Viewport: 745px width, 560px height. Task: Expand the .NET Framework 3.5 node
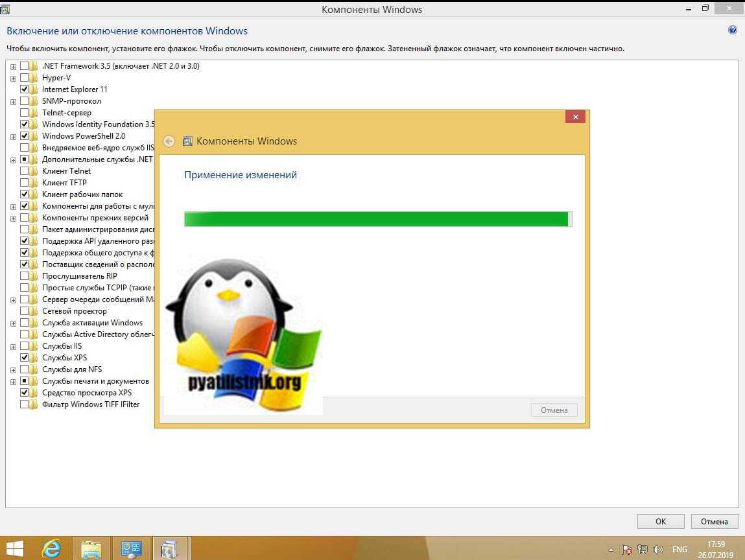pos(13,66)
